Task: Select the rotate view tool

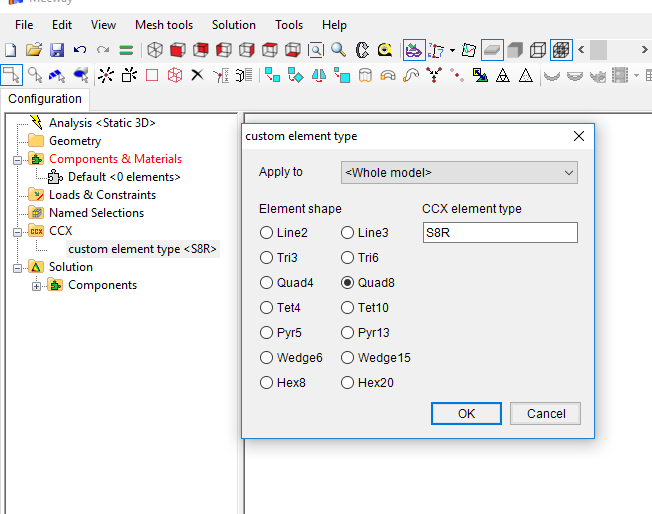Action: pos(362,50)
